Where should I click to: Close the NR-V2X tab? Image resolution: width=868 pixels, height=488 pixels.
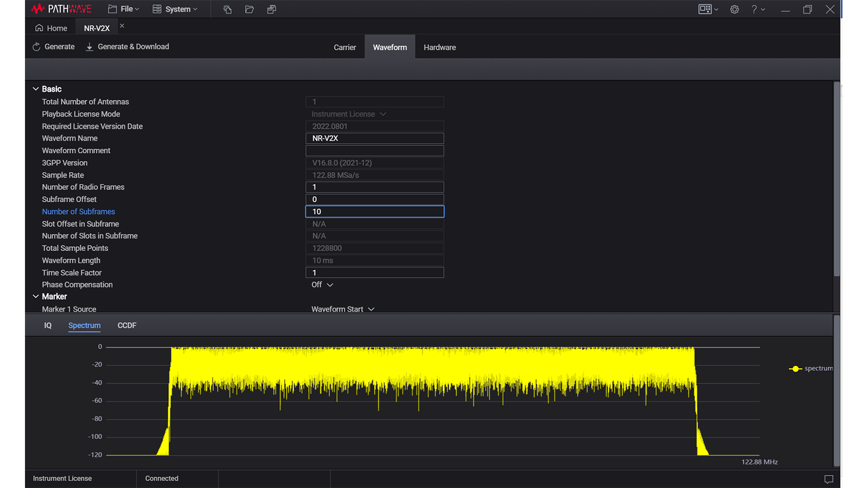[122, 26]
